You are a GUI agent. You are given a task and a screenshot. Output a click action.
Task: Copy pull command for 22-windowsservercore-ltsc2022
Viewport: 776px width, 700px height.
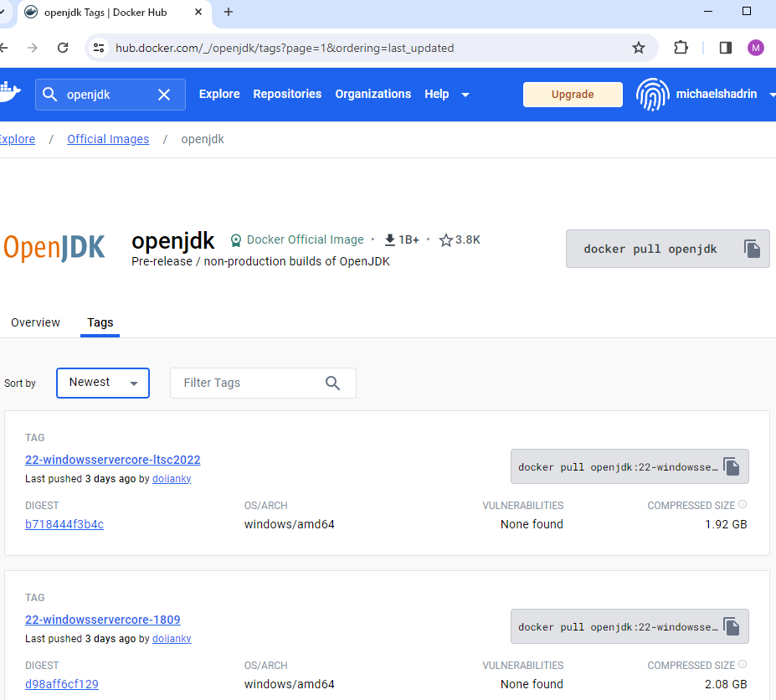coord(731,466)
